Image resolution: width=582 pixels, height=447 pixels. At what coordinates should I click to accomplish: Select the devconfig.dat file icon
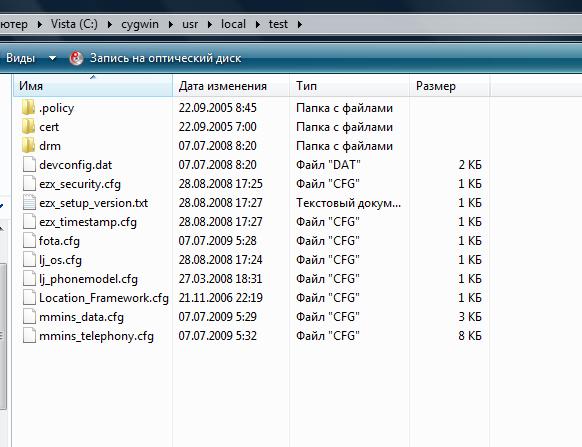click(29, 164)
